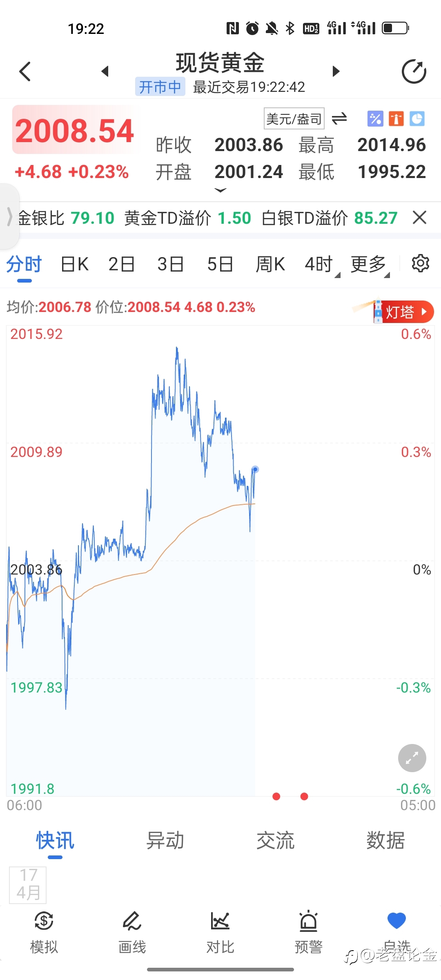Open the 4时 period dropdown
Viewport: 441px width, 980px height.
coord(322,264)
